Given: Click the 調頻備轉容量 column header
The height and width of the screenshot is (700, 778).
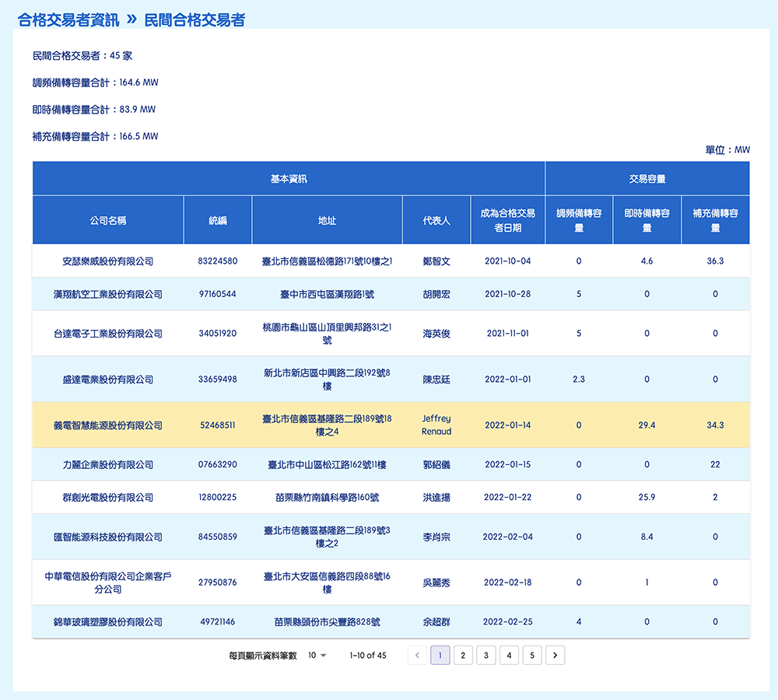Looking at the screenshot, I should (x=579, y=221).
